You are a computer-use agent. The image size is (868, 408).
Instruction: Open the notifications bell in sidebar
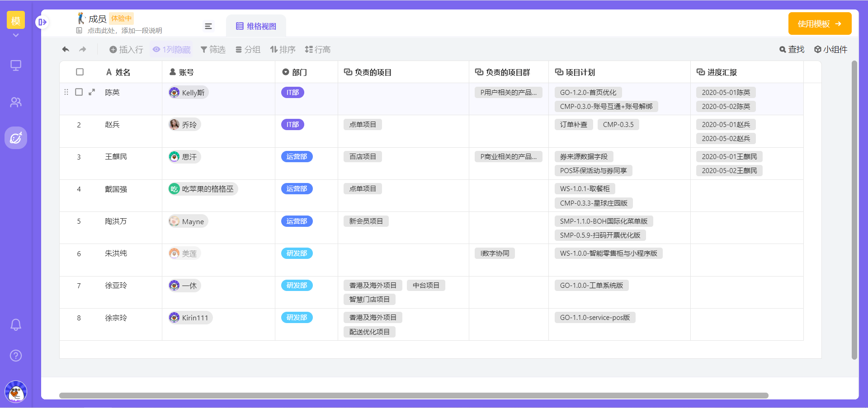16,324
